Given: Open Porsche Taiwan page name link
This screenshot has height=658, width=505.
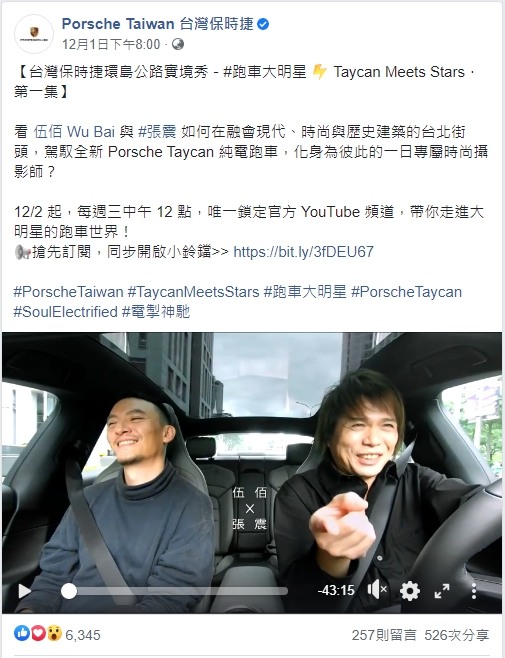Looking at the screenshot, I should pos(157,24).
